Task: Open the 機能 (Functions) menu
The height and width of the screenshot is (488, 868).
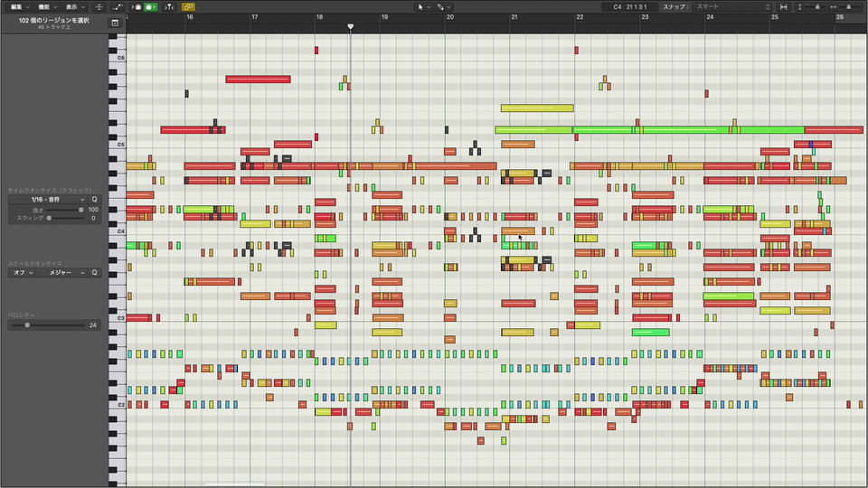Action: tap(47, 7)
